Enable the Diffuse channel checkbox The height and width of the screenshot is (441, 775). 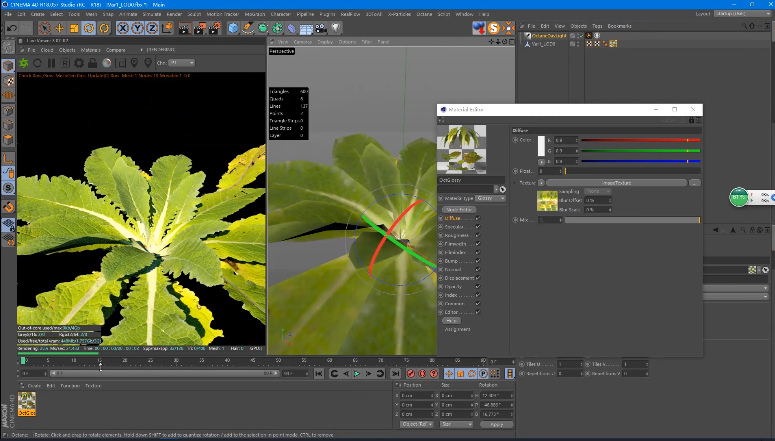pyautogui.click(x=478, y=218)
